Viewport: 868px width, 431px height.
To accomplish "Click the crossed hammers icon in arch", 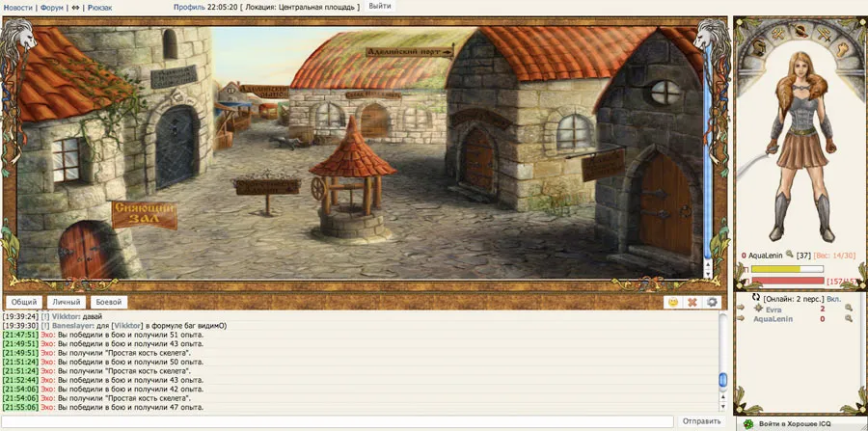I will pyautogui.click(x=777, y=33).
